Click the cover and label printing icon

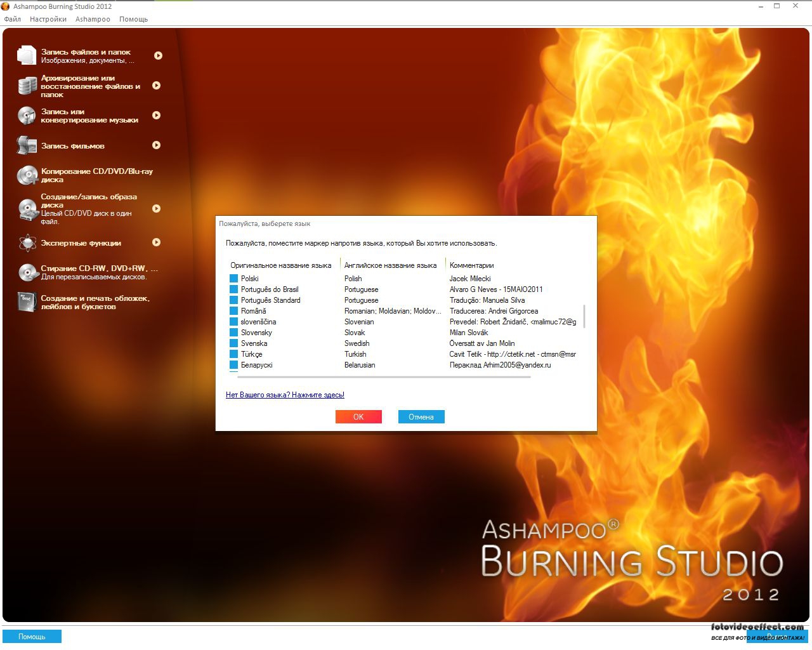tap(27, 302)
